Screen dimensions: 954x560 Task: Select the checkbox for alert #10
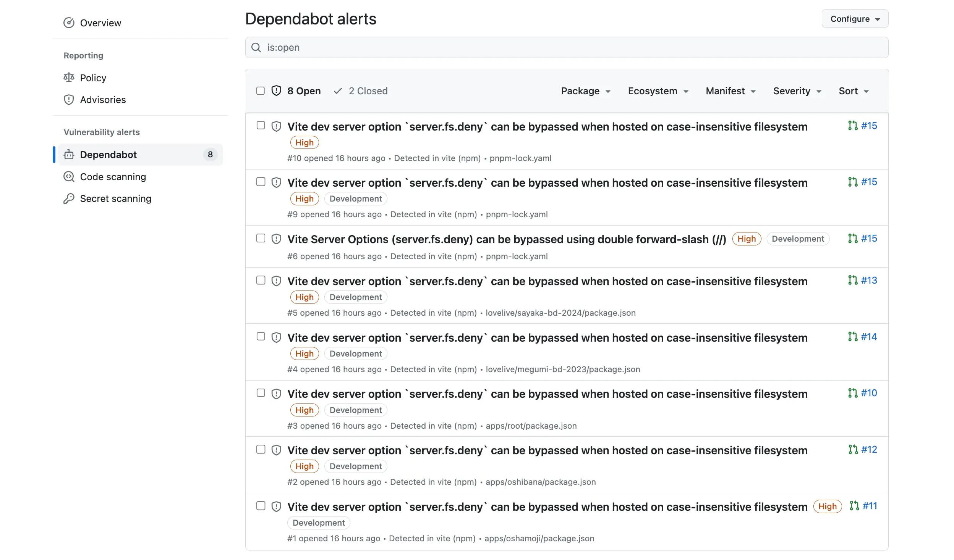coord(261,125)
